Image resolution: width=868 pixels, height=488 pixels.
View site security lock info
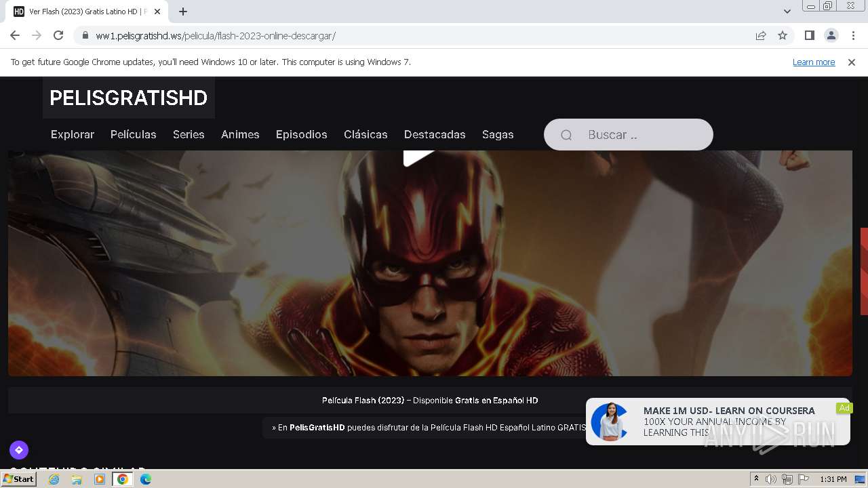[x=85, y=35]
